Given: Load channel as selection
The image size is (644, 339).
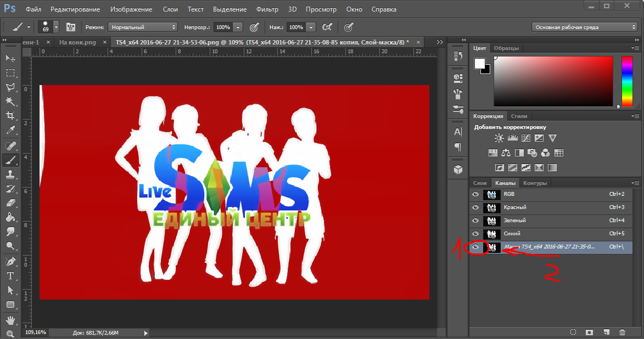Looking at the screenshot, I should pos(573,332).
